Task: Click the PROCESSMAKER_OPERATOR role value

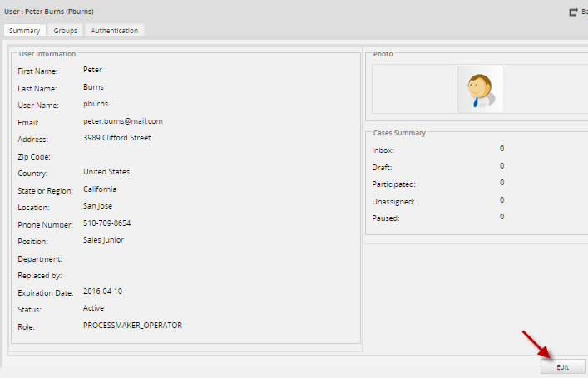Action: pyautogui.click(x=132, y=326)
